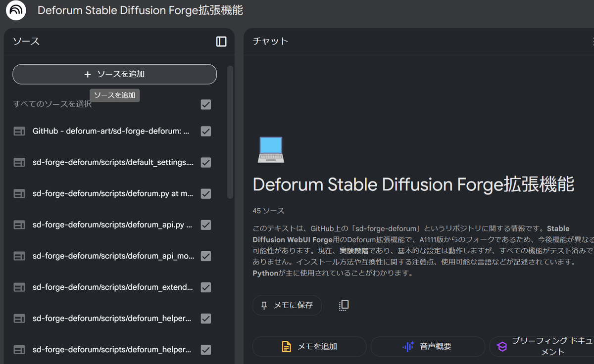The image size is (594, 364).
Task: Click the notebook title to rename it
Action: click(x=140, y=10)
